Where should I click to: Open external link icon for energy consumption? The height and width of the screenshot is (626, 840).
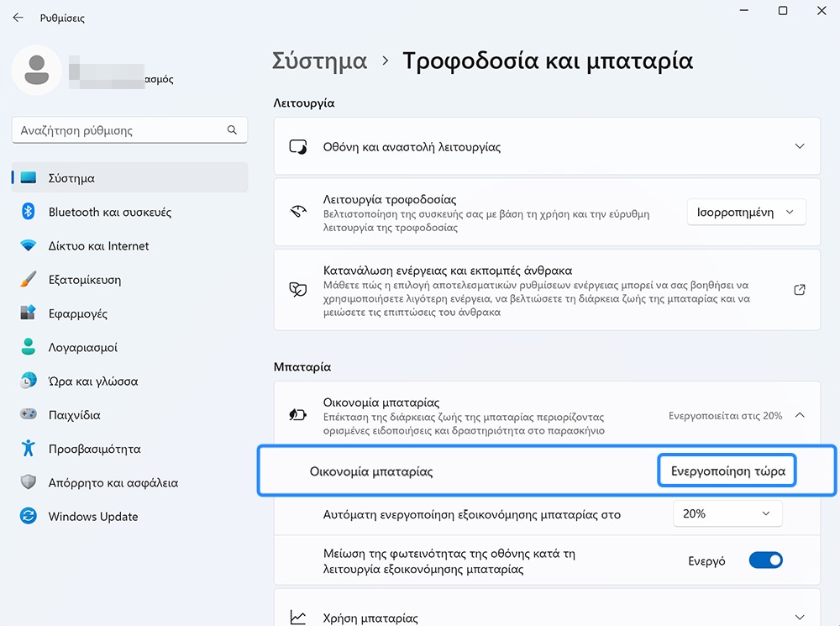[800, 290]
